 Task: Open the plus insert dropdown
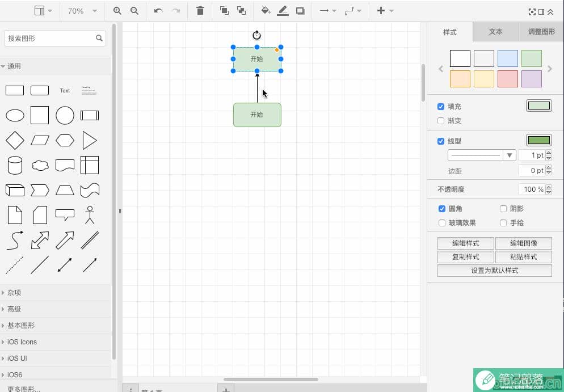pyautogui.click(x=385, y=11)
